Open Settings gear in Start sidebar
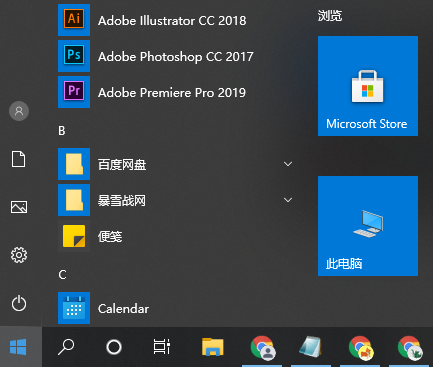433x367 pixels. click(x=19, y=255)
